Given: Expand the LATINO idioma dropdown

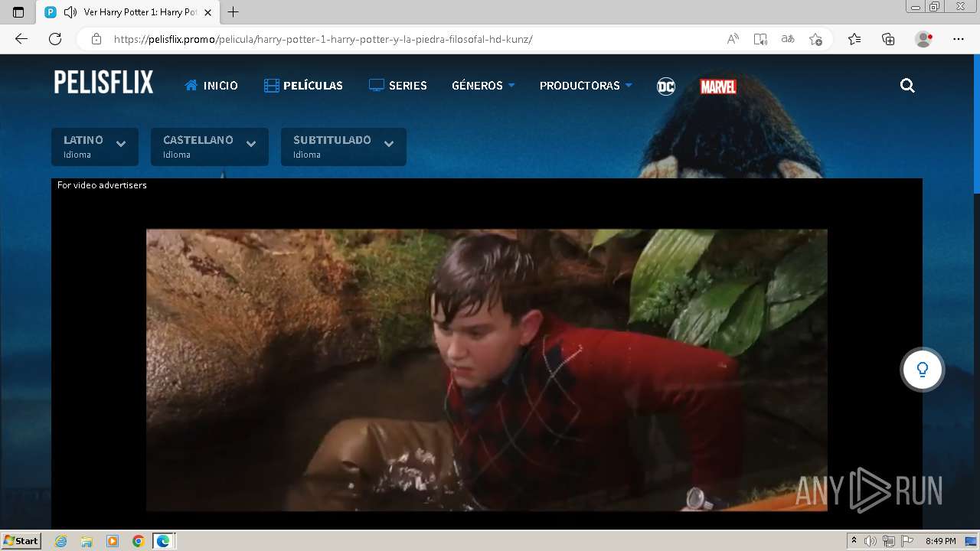Looking at the screenshot, I should (x=95, y=147).
